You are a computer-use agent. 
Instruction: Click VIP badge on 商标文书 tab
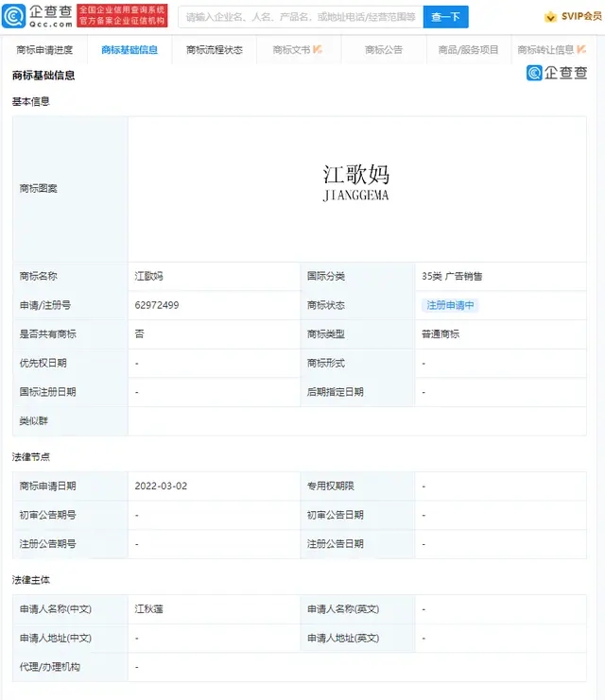click(318, 49)
